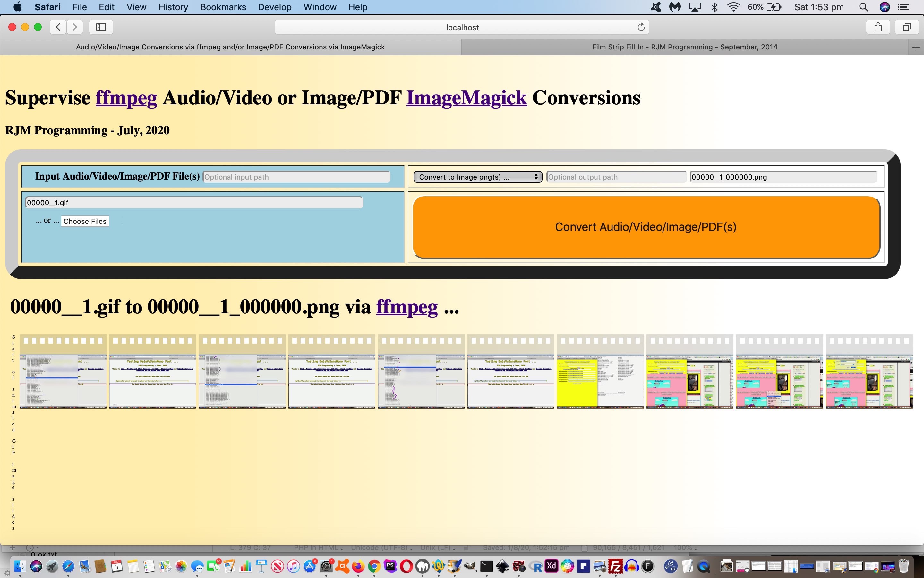Open Firefox in the Dock

358,566
